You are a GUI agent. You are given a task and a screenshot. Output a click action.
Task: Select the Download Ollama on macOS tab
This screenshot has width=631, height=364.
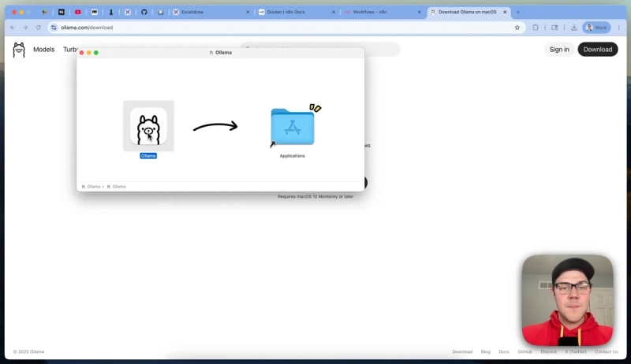point(468,12)
